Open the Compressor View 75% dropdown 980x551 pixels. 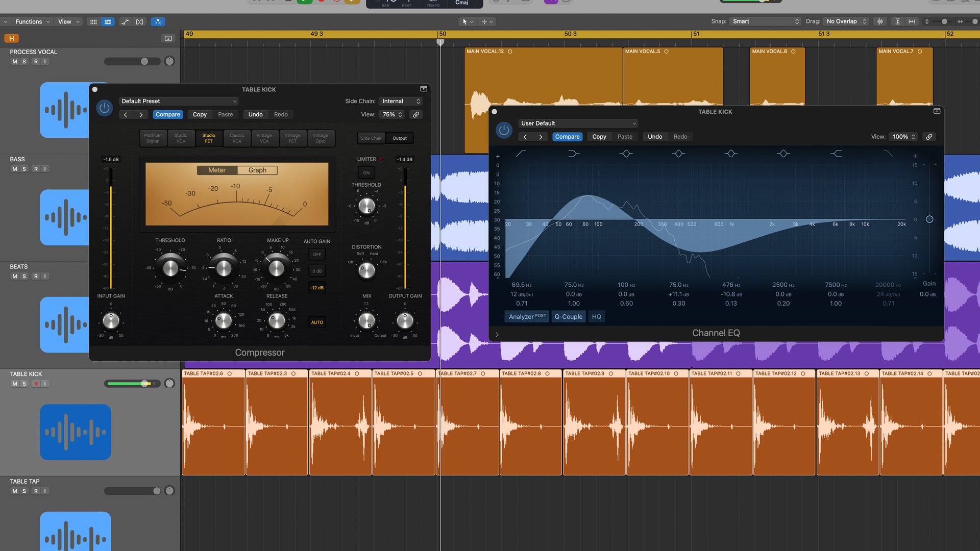[x=393, y=115]
